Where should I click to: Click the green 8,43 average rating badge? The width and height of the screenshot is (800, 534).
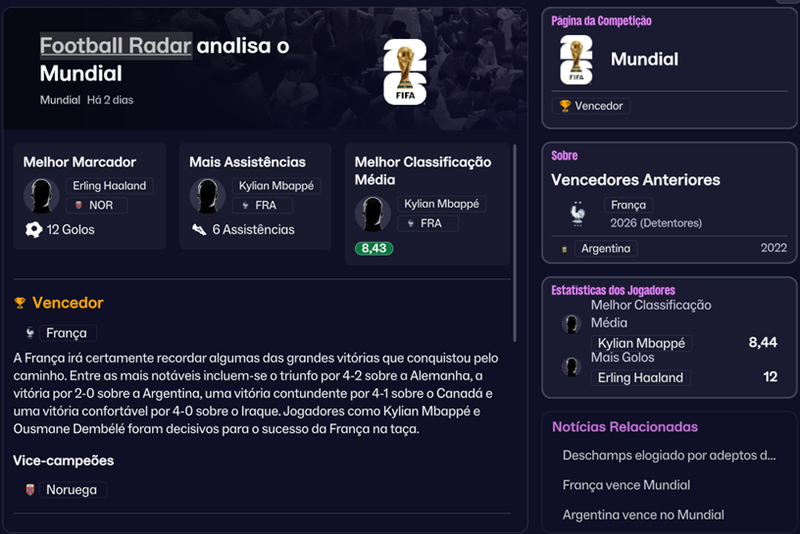374,248
